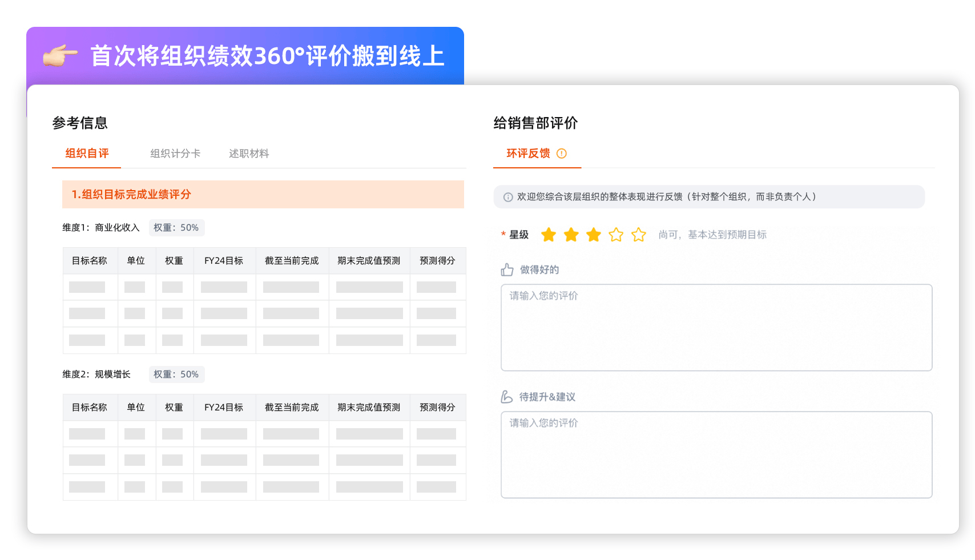Click 期末完成值预测 header in 规模增长 table
The image size is (975, 560).
click(369, 408)
